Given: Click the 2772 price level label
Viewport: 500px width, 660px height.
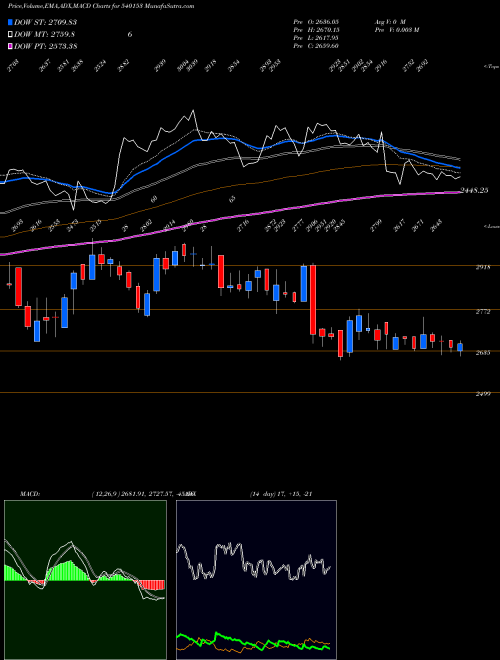Looking at the screenshot, I should coord(482,311).
